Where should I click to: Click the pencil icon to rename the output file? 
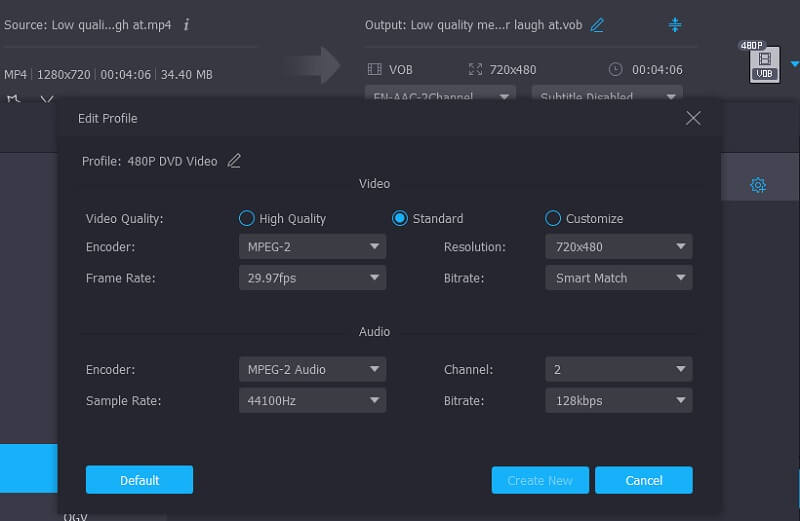point(597,25)
